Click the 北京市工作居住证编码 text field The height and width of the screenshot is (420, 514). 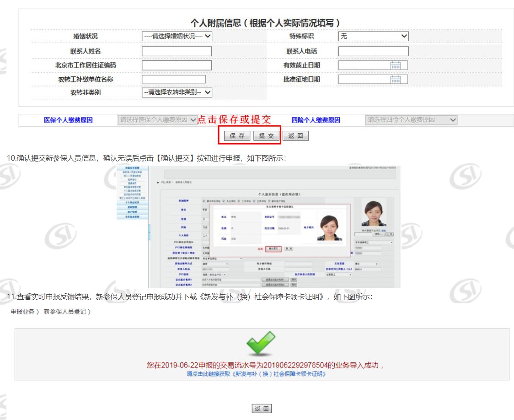point(177,65)
